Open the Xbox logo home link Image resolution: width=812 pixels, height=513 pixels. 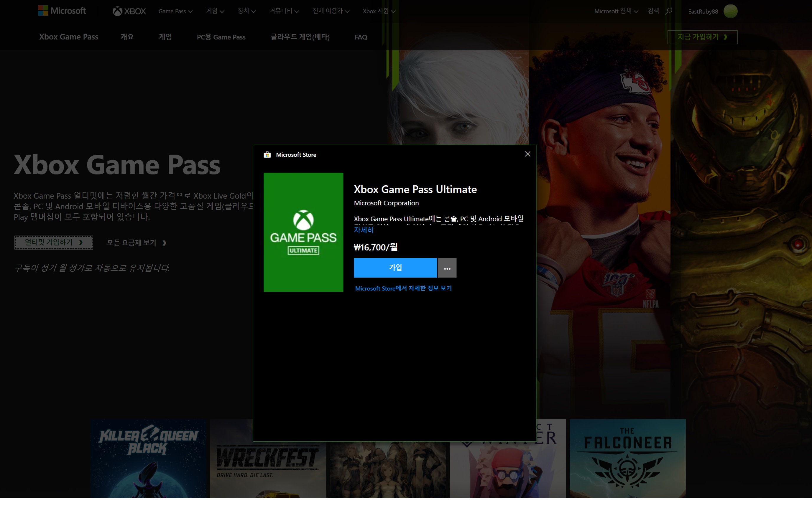(129, 11)
